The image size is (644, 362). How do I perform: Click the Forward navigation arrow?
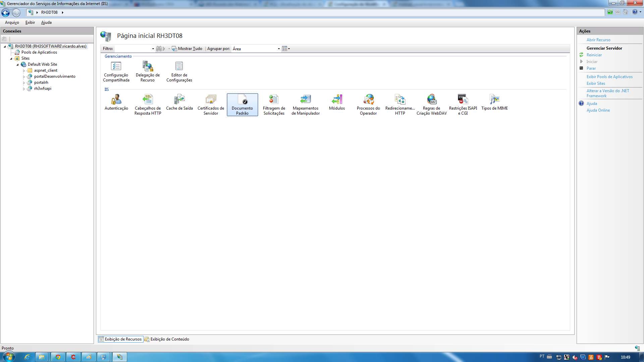click(x=16, y=13)
